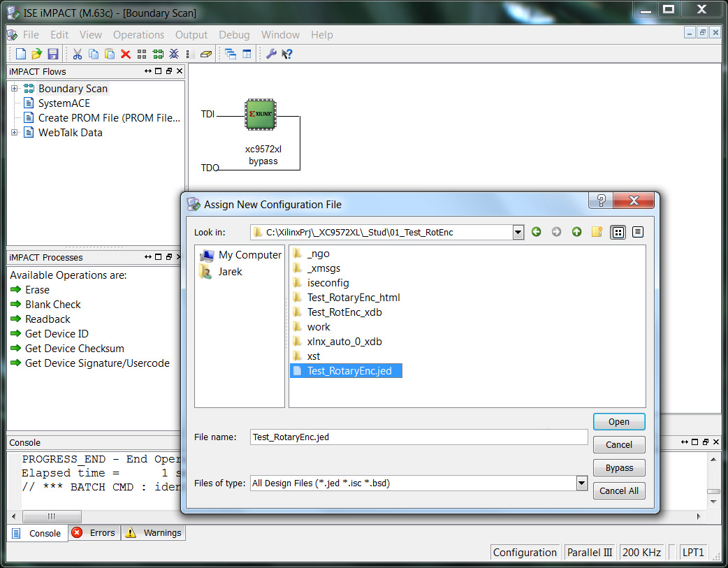Open the File menu
The width and height of the screenshot is (728, 568).
tap(31, 35)
